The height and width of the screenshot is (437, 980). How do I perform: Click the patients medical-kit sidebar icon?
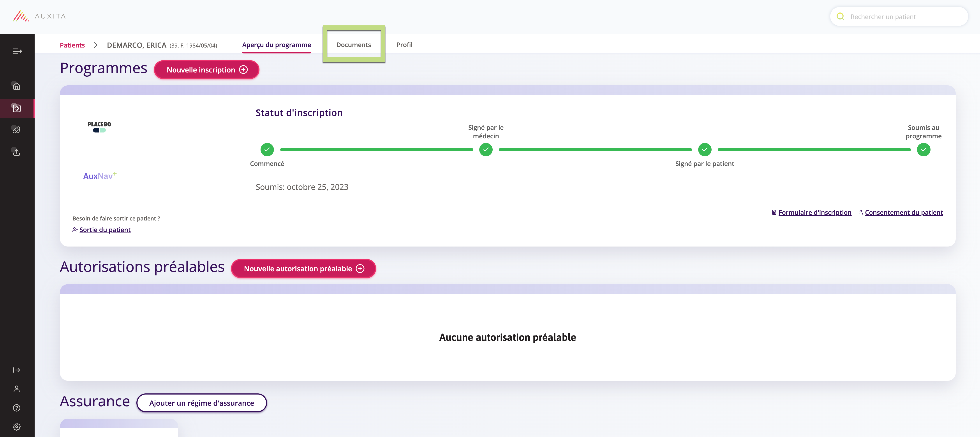coord(17,108)
